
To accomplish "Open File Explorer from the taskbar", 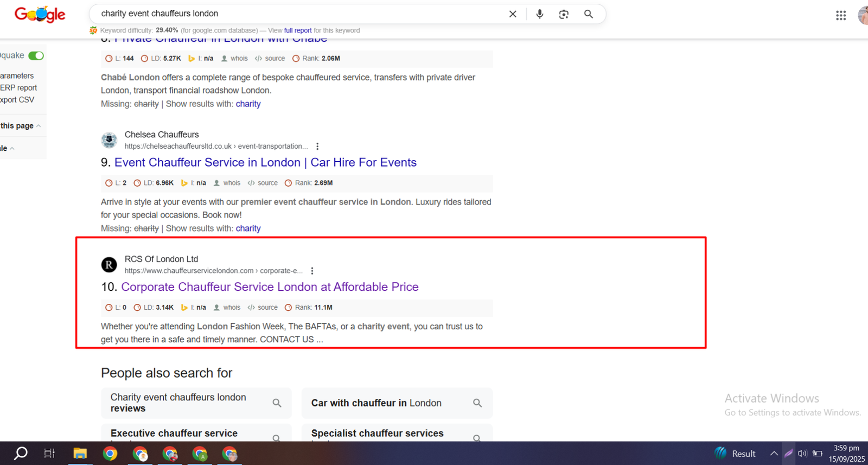I will [80, 454].
